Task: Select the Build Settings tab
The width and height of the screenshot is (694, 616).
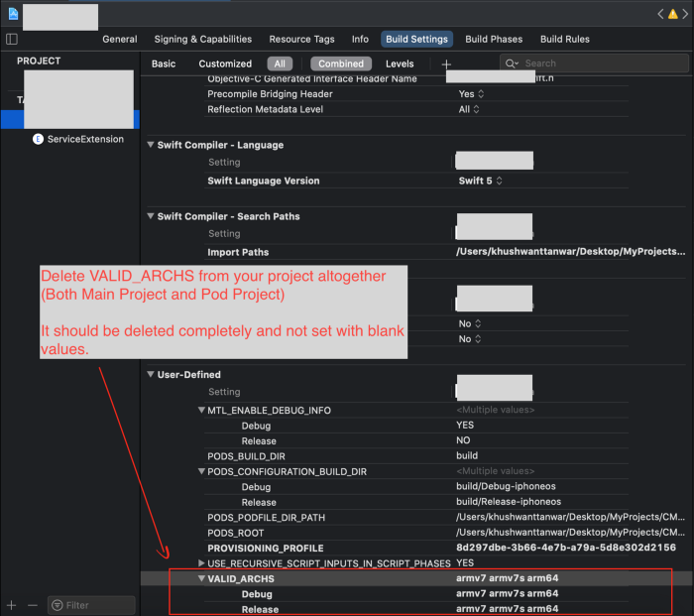Action: click(x=416, y=39)
